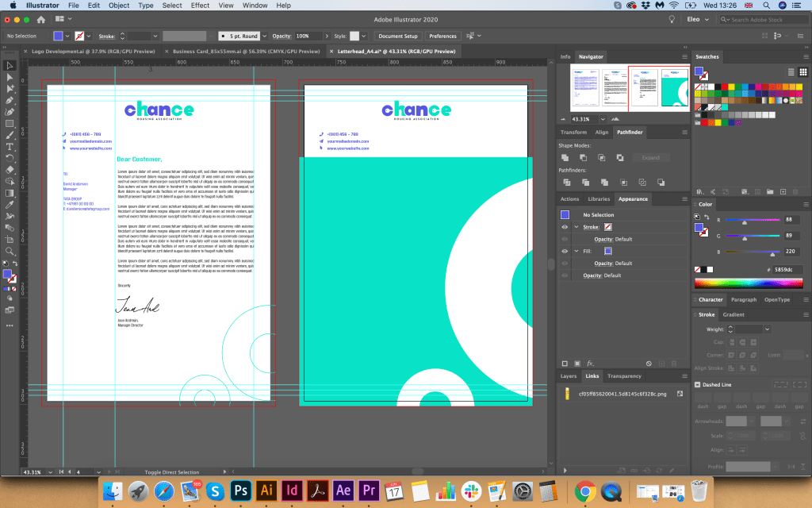Screen dimensions: 812x508
Task: Expand the stroke Weight dropdown
Action: (x=767, y=329)
